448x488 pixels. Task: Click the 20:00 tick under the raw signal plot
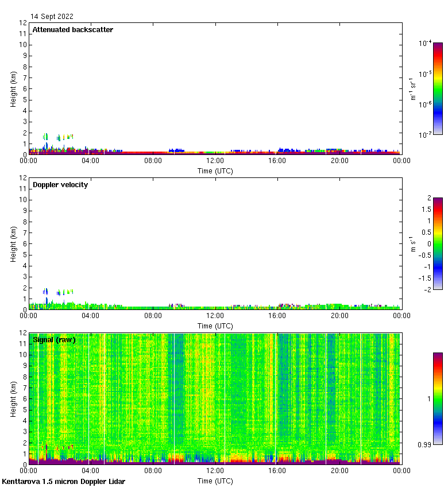click(x=339, y=471)
